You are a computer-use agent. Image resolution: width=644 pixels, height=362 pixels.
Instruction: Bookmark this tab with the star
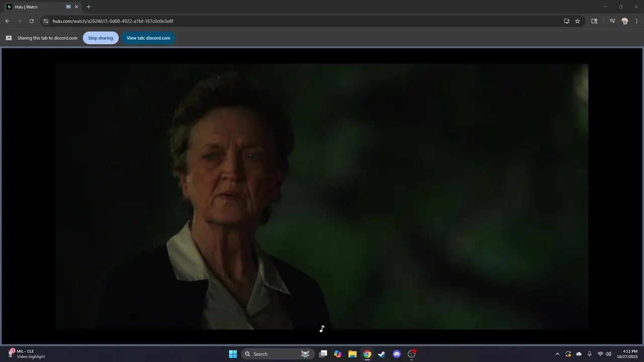coord(578,21)
